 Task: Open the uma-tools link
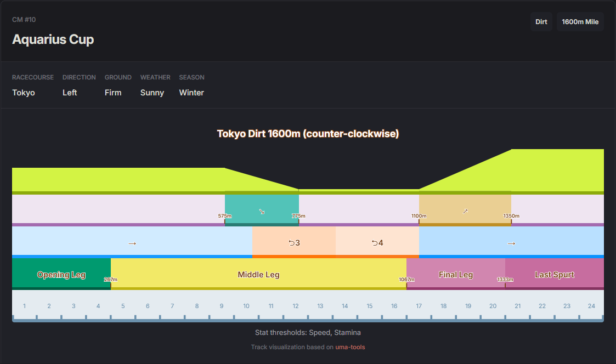click(x=350, y=347)
